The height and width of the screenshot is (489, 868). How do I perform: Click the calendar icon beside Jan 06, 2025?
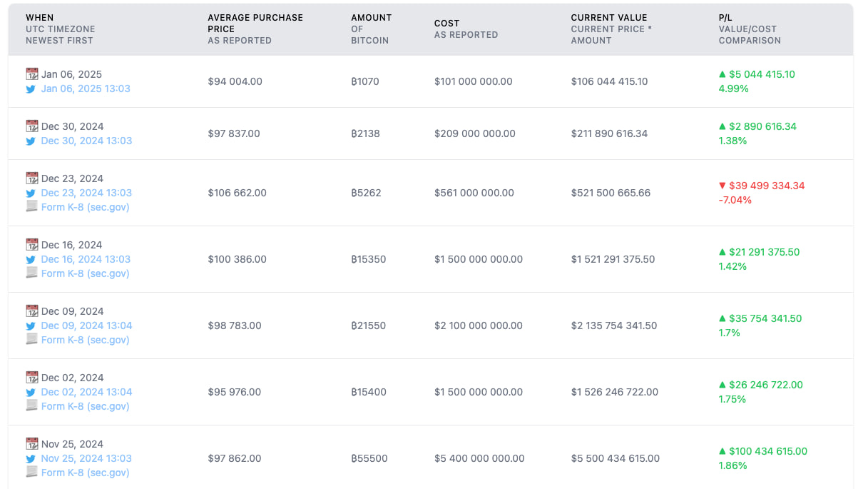coord(31,74)
